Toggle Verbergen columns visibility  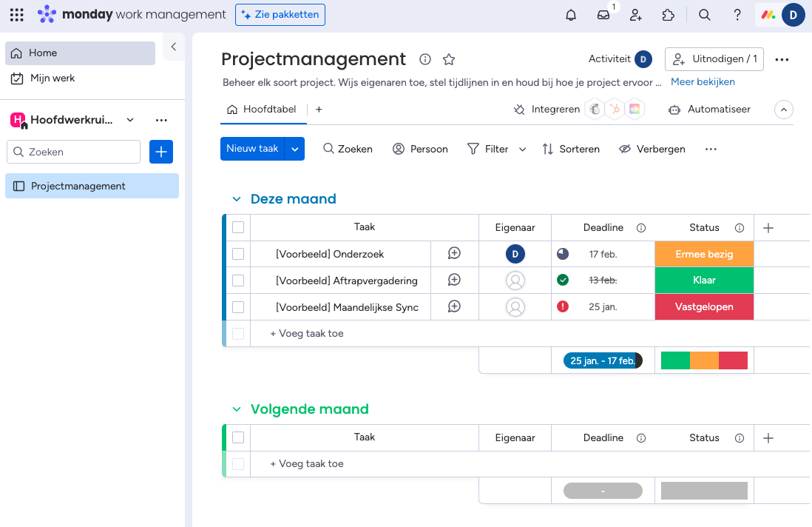(652, 150)
